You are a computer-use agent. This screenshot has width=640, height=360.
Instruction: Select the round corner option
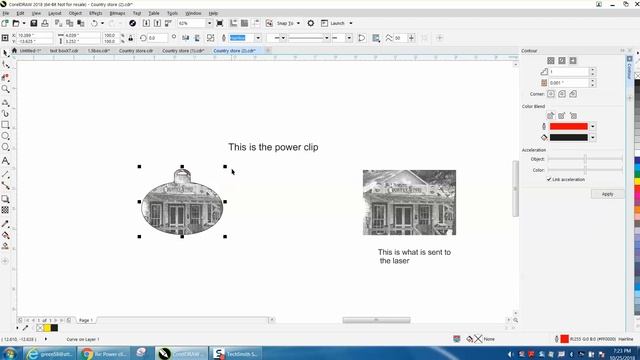(x=562, y=94)
